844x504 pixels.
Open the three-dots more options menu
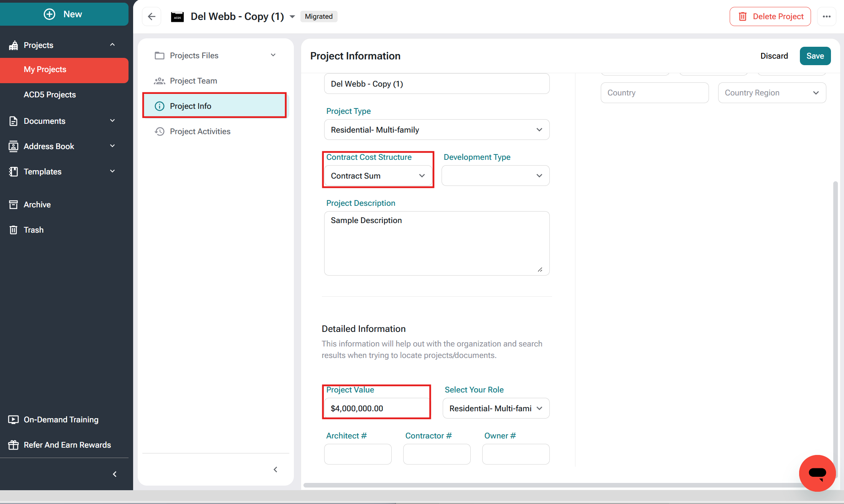(826, 16)
